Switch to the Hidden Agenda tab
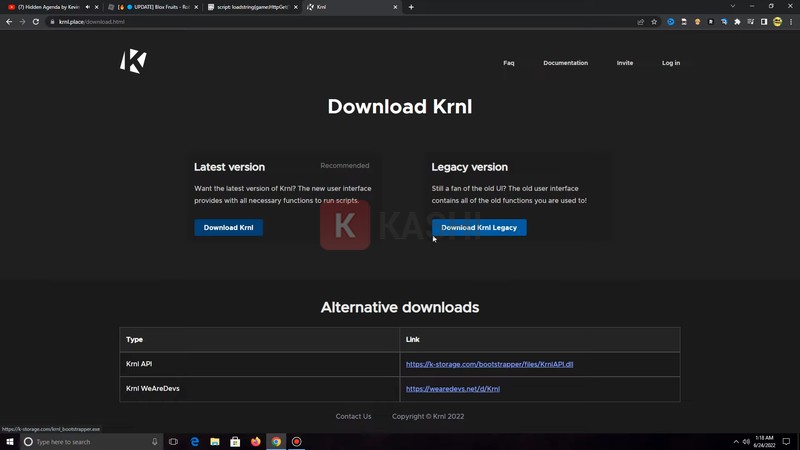This screenshot has width=800, height=450. [46, 7]
